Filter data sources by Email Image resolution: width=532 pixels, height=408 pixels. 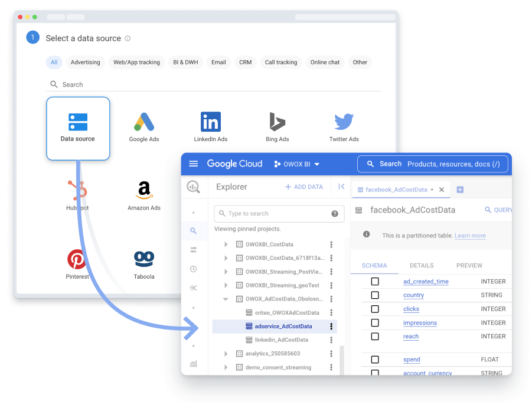pos(218,63)
